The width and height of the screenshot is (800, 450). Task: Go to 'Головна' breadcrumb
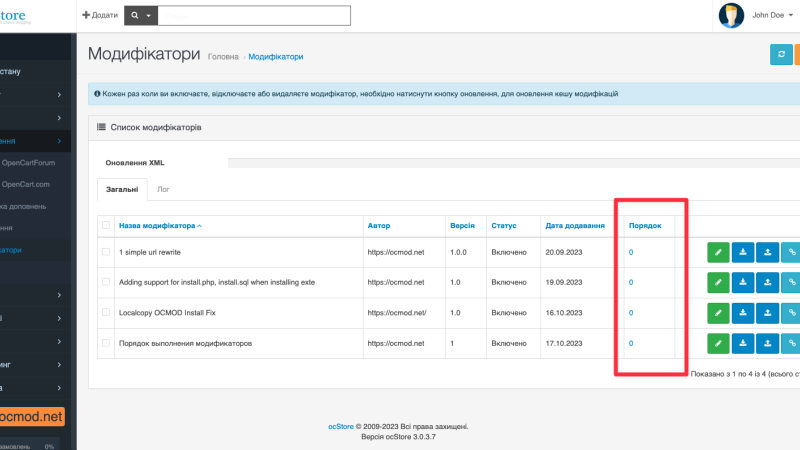223,57
